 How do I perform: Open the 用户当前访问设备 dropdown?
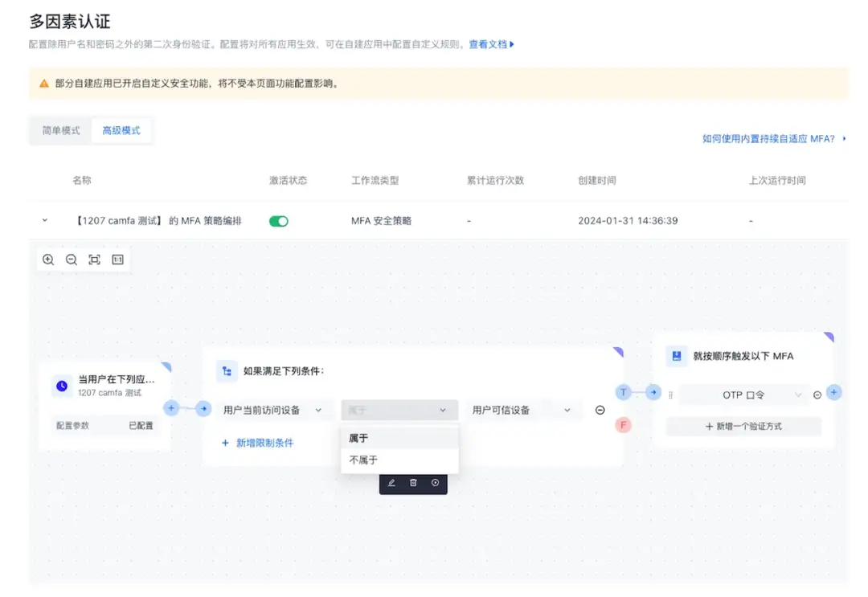point(273,410)
